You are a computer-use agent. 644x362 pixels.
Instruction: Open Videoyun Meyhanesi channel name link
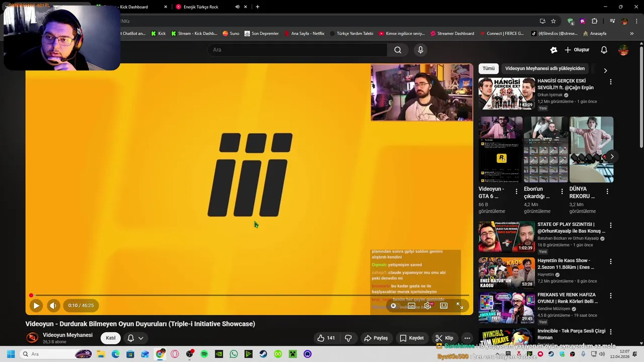point(67,335)
